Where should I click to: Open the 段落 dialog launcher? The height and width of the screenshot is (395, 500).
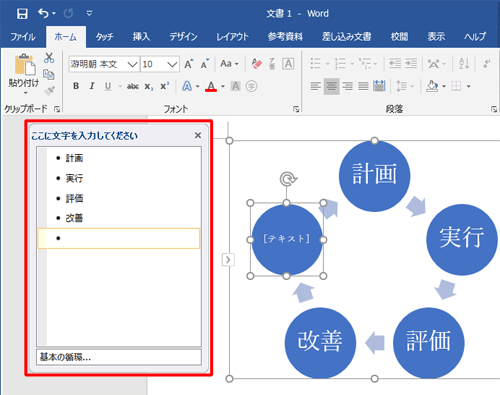click(494, 109)
